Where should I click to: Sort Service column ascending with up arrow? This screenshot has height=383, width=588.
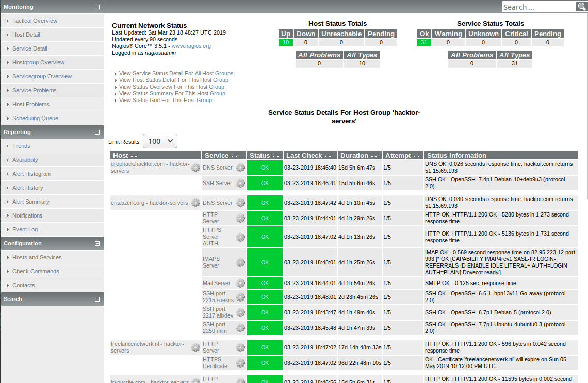tap(232, 156)
